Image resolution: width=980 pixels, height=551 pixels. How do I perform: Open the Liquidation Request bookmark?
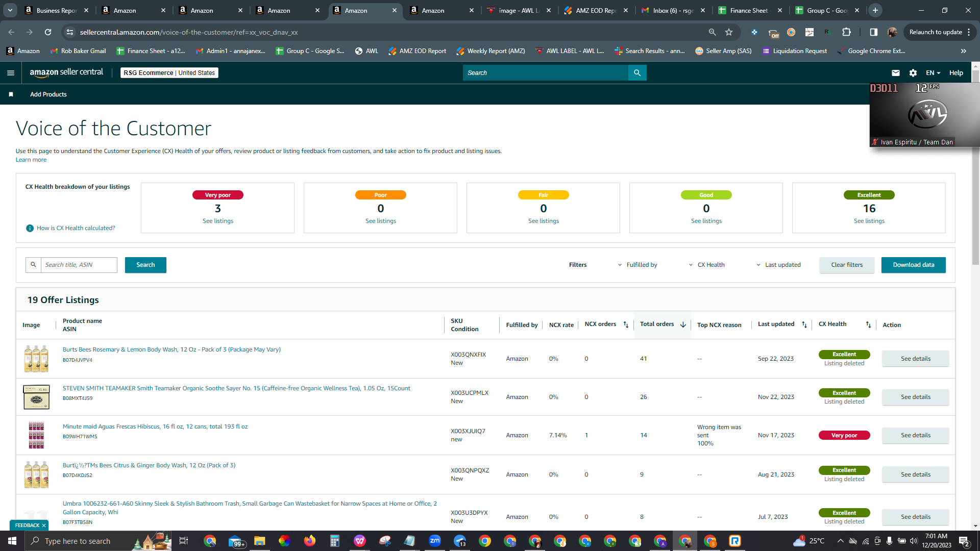tap(795, 51)
